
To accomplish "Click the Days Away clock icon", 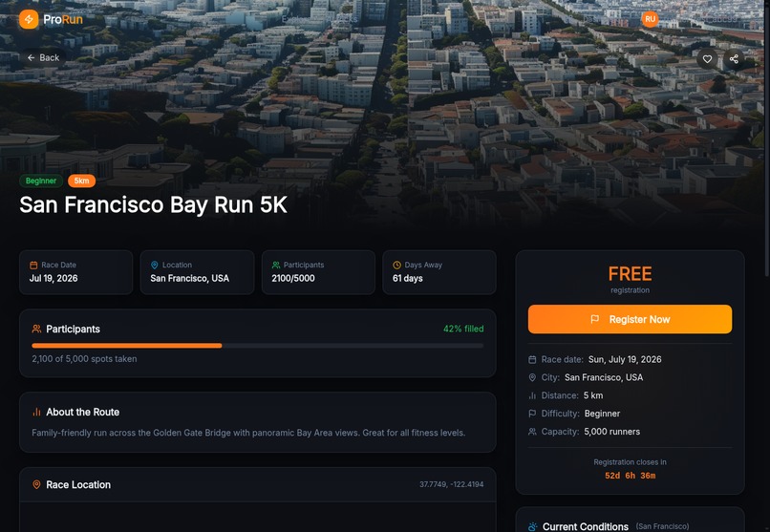I will [x=396, y=265].
